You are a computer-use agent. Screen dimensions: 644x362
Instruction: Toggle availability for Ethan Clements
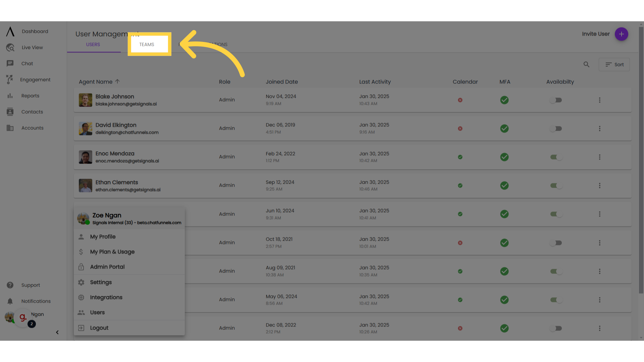555,185
